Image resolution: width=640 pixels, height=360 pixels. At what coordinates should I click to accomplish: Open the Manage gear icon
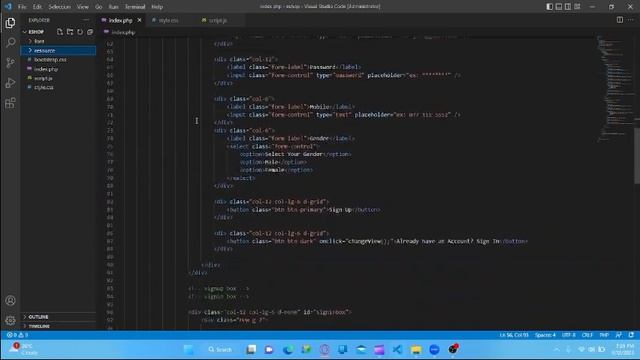click(11, 320)
